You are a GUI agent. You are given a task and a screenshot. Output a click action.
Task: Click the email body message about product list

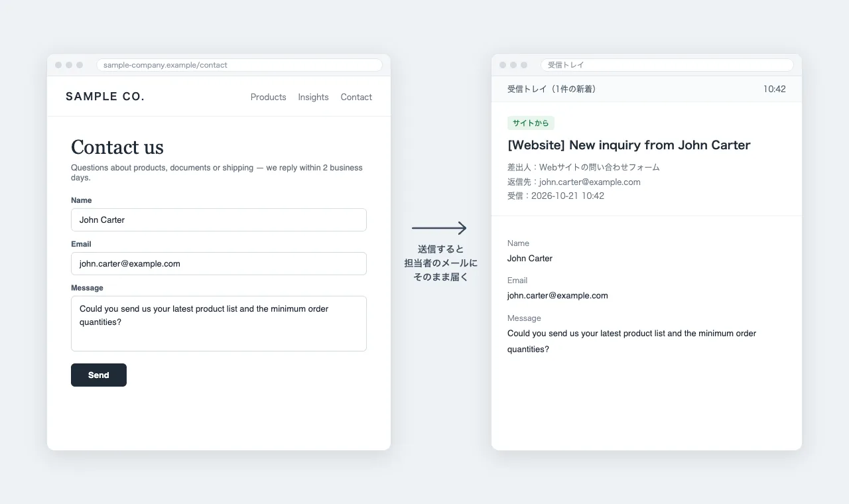[632, 342]
